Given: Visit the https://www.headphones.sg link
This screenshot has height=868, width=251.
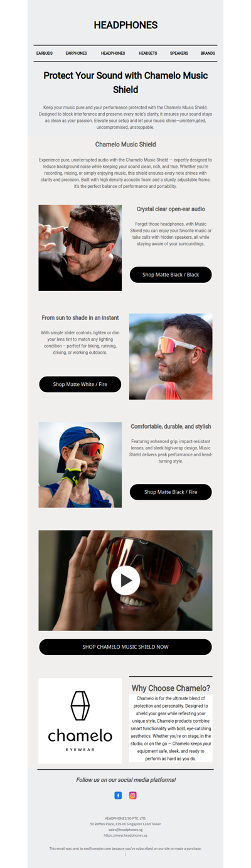Looking at the screenshot, I should [125, 835].
